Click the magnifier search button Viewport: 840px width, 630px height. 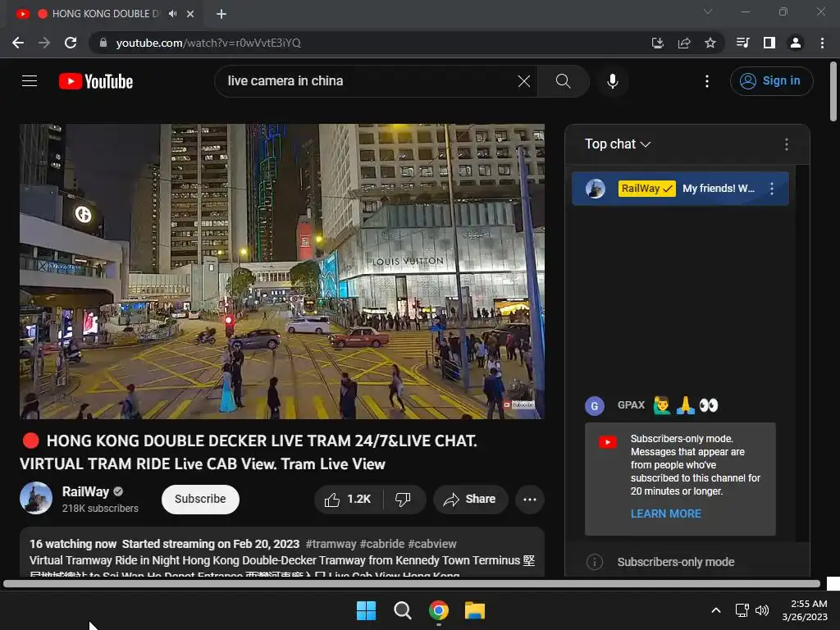563,81
